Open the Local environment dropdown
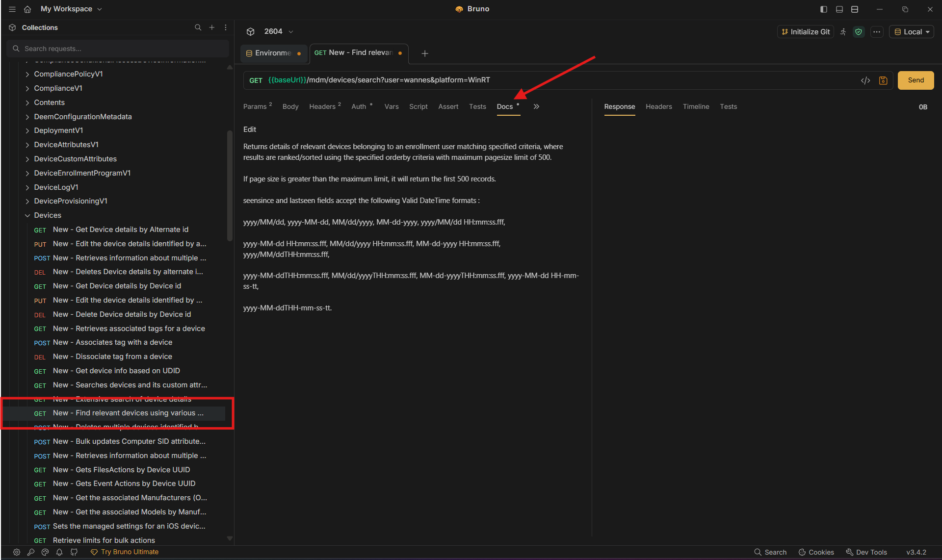 click(x=912, y=32)
